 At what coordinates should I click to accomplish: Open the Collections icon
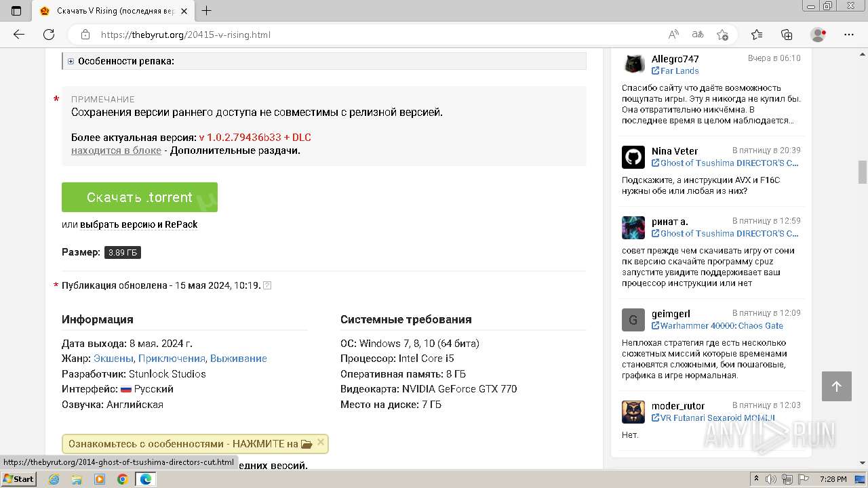(x=787, y=35)
